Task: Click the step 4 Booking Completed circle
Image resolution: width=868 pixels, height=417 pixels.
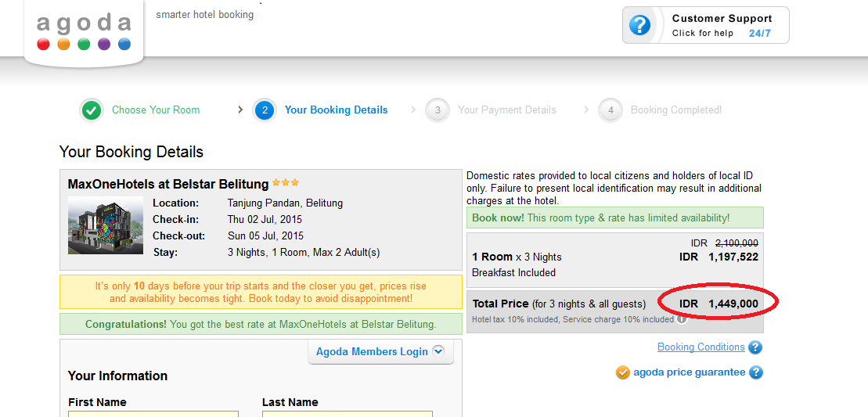Action: pyautogui.click(x=610, y=110)
